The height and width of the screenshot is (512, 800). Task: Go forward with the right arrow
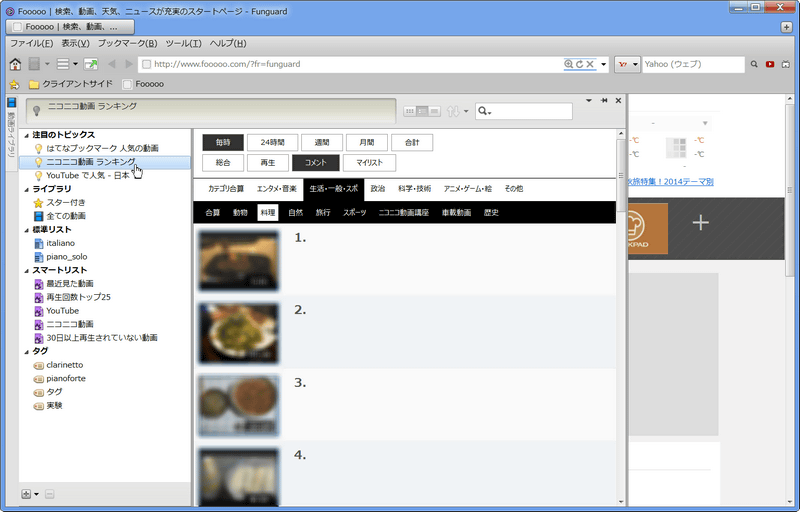(x=129, y=64)
